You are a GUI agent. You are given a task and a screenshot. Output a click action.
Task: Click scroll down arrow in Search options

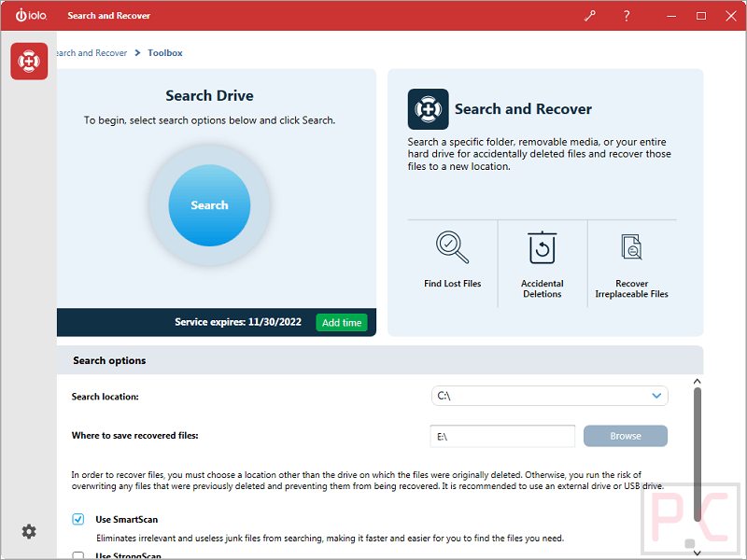[x=697, y=553]
